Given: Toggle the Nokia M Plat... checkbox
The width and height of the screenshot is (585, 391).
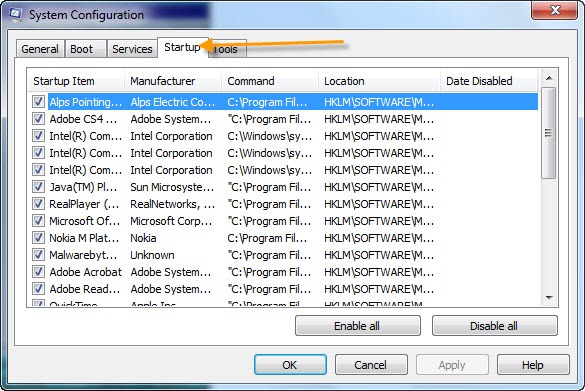Looking at the screenshot, I should click(x=38, y=238).
